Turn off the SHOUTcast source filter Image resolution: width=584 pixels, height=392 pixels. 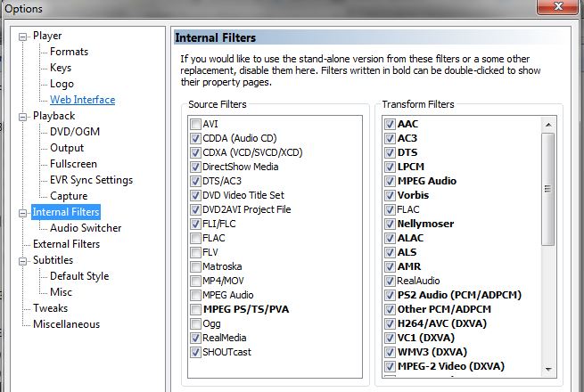[195, 352]
